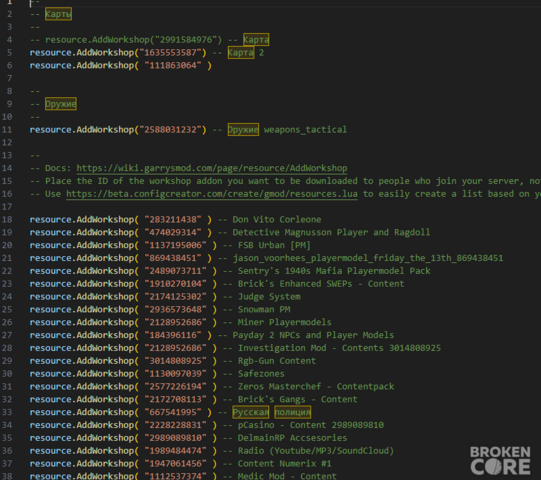This screenshot has width=541, height=480.
Task: Click comment Medic Mod - Content
Action: (287, 476)
